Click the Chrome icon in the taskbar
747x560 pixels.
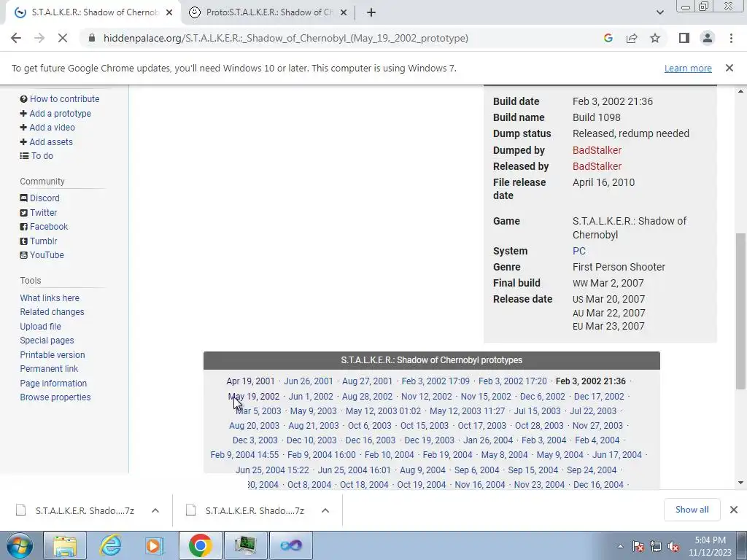pos(200,545)
